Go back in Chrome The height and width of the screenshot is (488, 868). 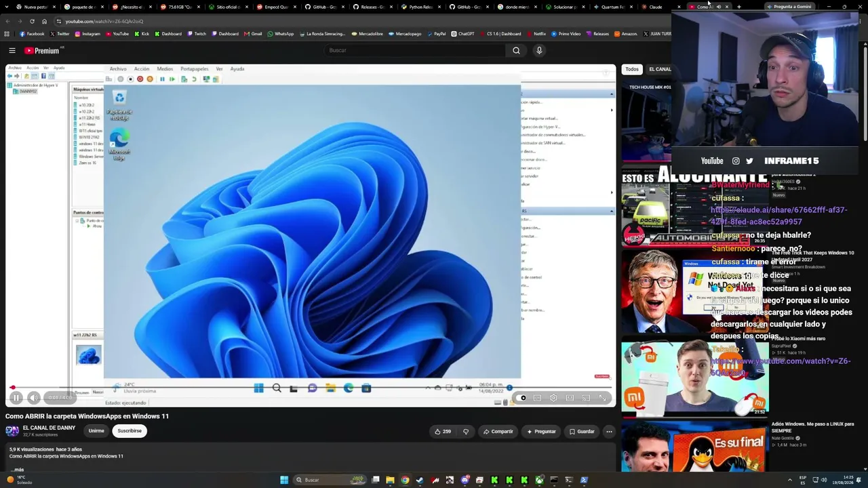pyautogui.click(x=7, y=21)
